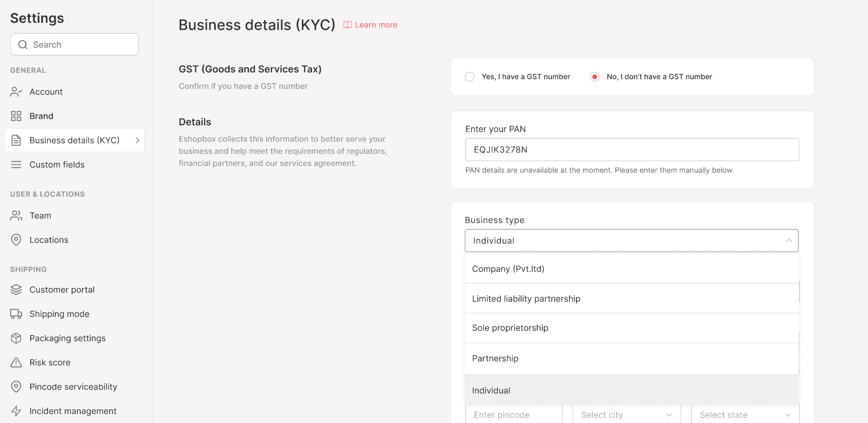The width and height of the screenshot is (868, 423).
Task: Open the Learn more link
Action: [376, 25]
